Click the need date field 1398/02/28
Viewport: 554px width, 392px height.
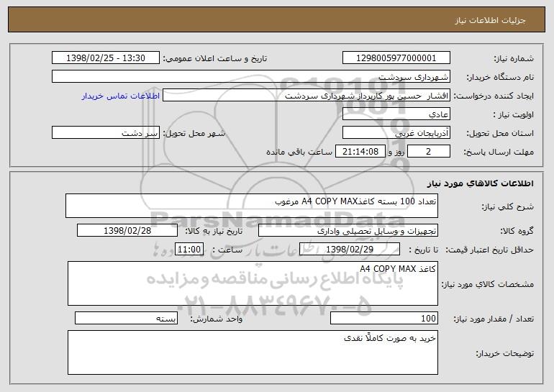(x=127, y=231)
